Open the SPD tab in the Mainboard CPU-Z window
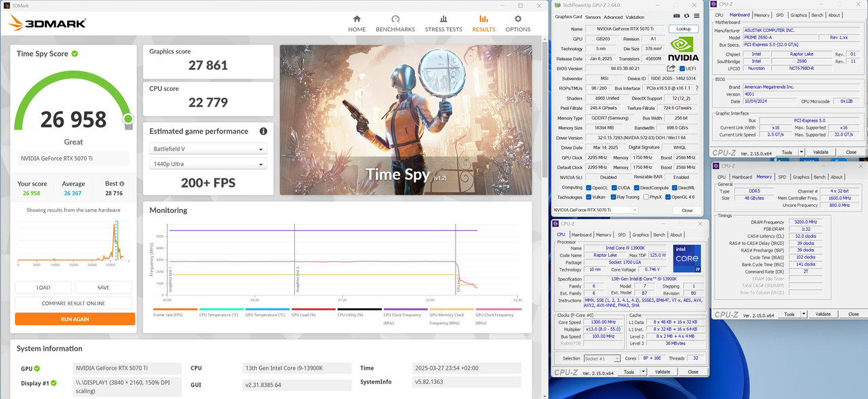Image resolution: width=868 pixels, height=399 pixels. 779,15
